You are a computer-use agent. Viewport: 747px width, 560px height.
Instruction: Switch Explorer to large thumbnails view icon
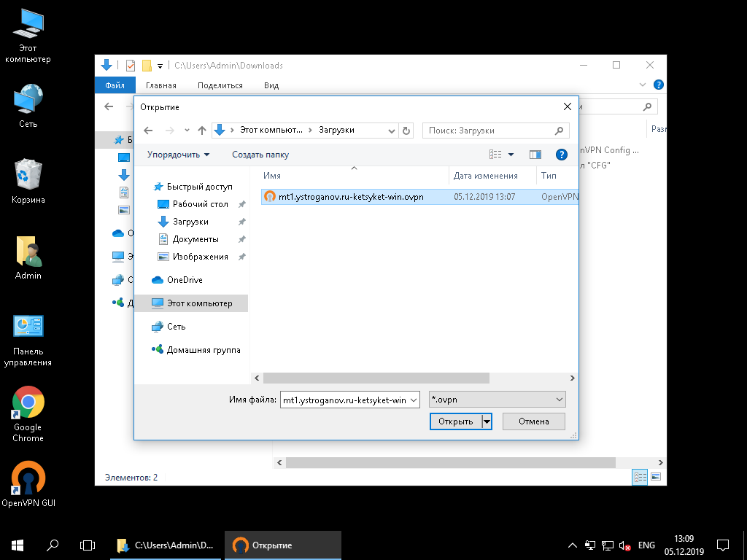point(656,477)
